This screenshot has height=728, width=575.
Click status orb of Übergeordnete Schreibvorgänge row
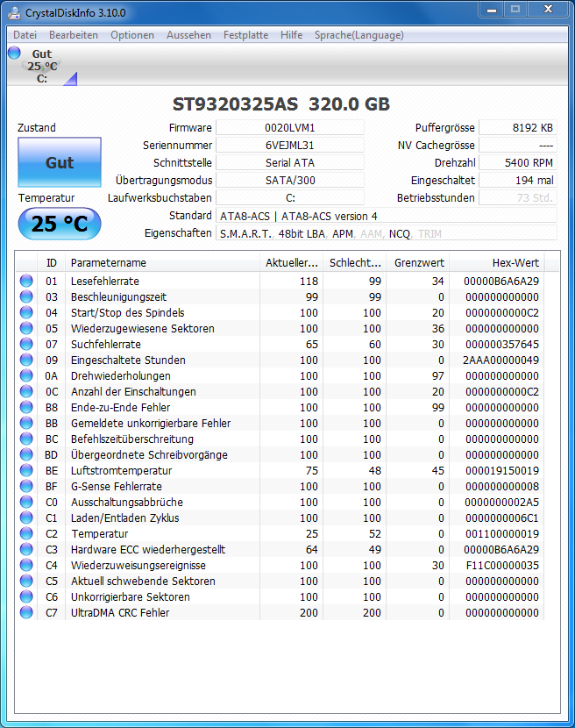coord(26,454)
